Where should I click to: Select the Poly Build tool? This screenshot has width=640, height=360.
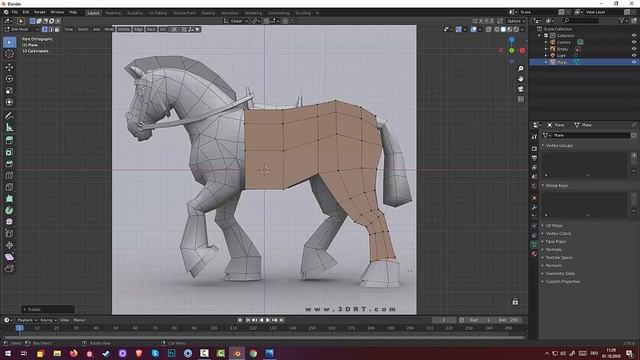[x=9, y=199]
